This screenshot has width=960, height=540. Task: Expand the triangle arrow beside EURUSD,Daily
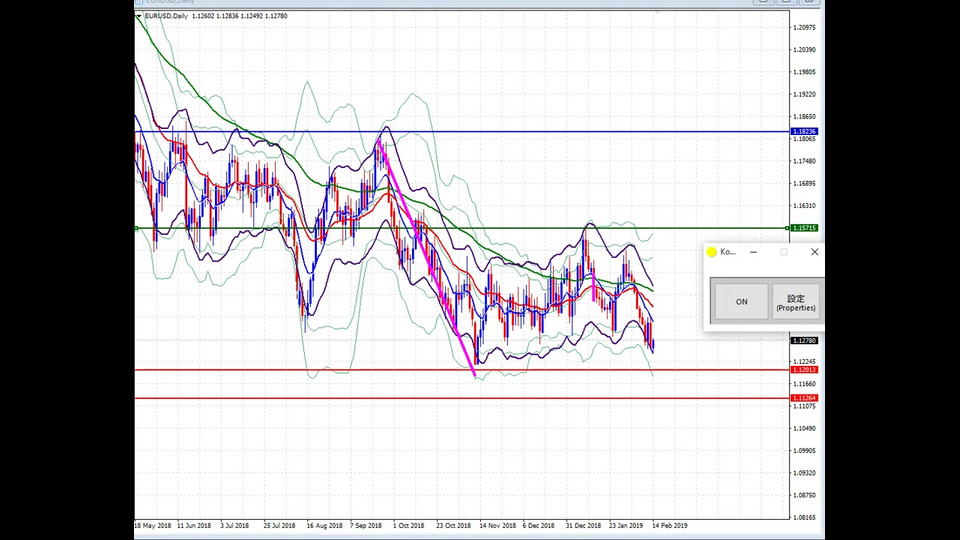click(139, 16)
